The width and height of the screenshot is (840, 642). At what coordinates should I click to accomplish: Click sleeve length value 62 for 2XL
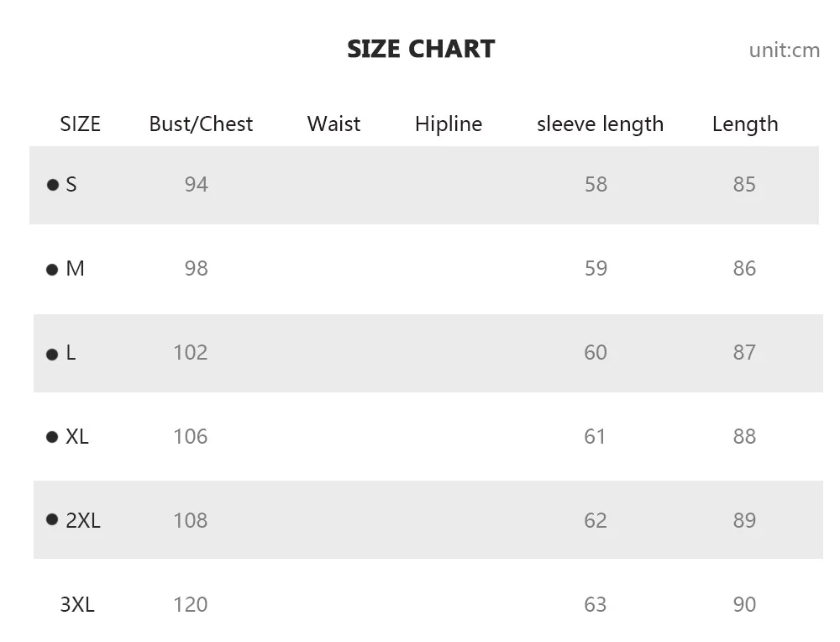[x=596, y=520]
